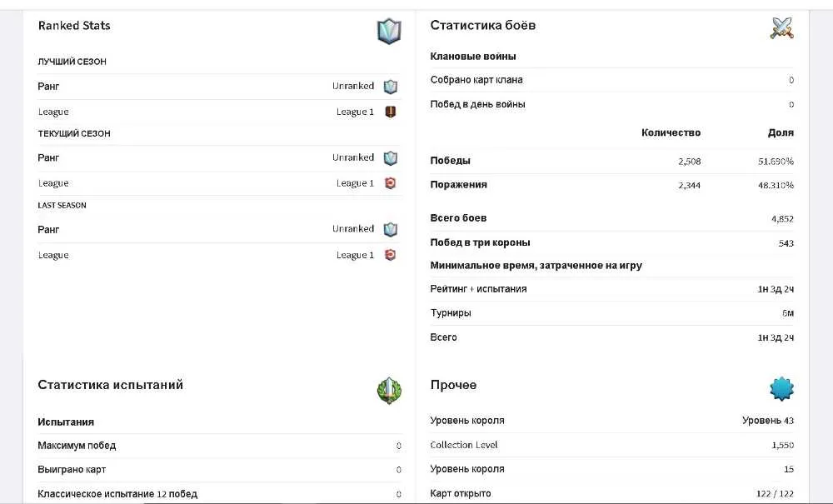Click the current season League 1 red badge
833x504 pixels.
391,183
